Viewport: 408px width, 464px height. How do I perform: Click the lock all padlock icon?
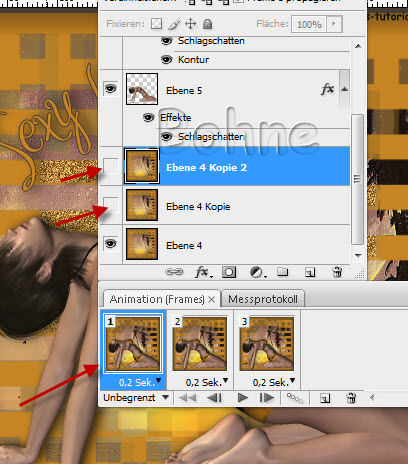pyautogui.click(x=207, y=24)
